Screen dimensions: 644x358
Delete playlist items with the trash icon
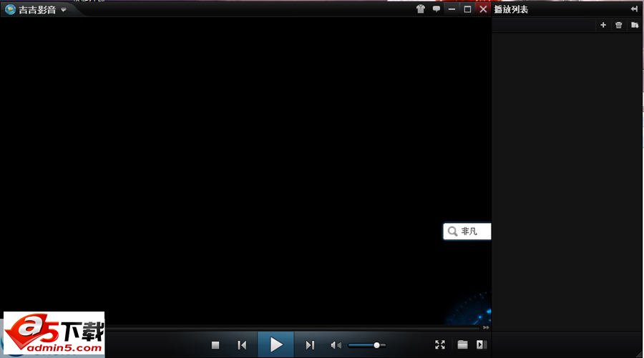618,25
